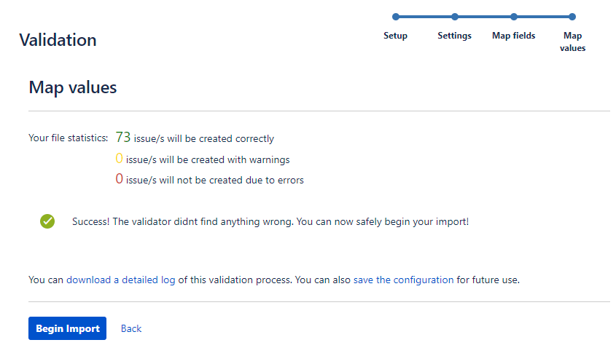Image resolution: width=616 pixels, height=364 pixels.
Task: Click the Settings step dot
Action: pos(455,17)
